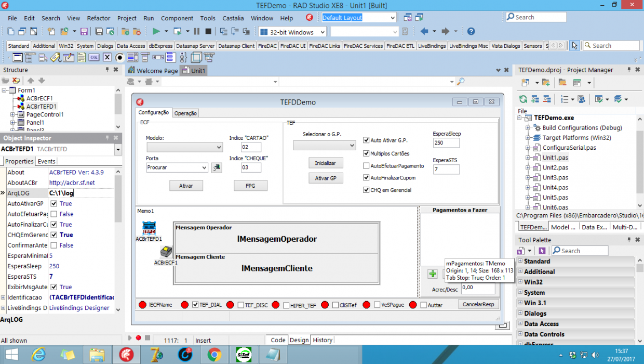
Task: Click the Program Reset stop icon
Action: tap(208, 31)
